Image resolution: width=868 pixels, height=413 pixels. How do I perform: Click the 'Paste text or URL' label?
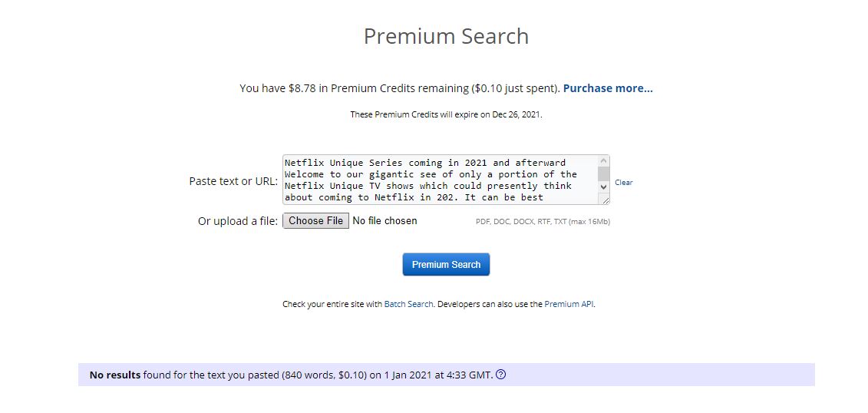pos(233,182)
